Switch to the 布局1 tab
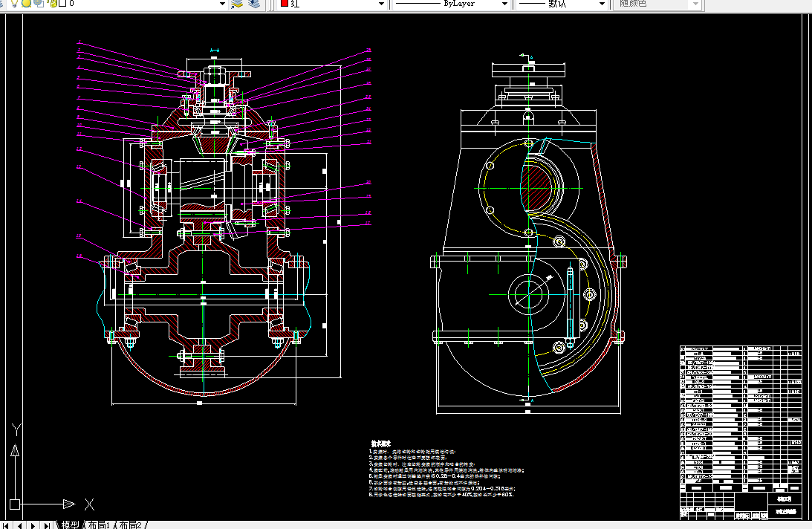Image resolution: width=812 pixels, height=529 pixels. click(99, 525)
